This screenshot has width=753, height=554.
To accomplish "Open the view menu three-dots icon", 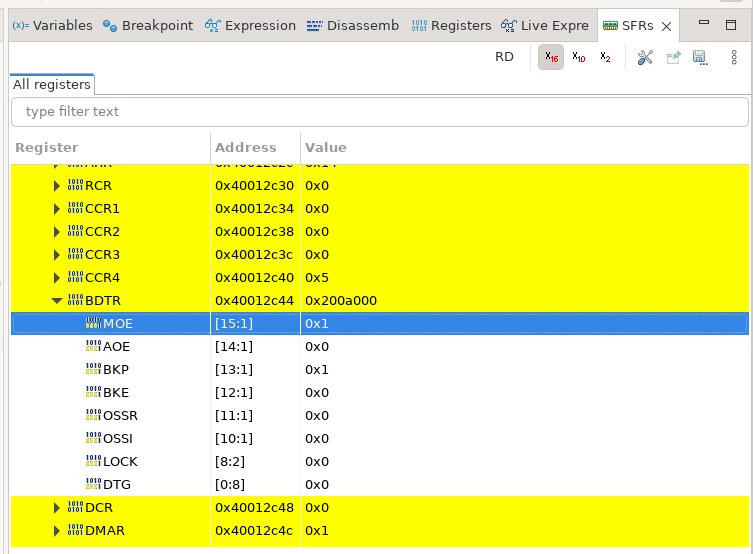I will [734, 57].
